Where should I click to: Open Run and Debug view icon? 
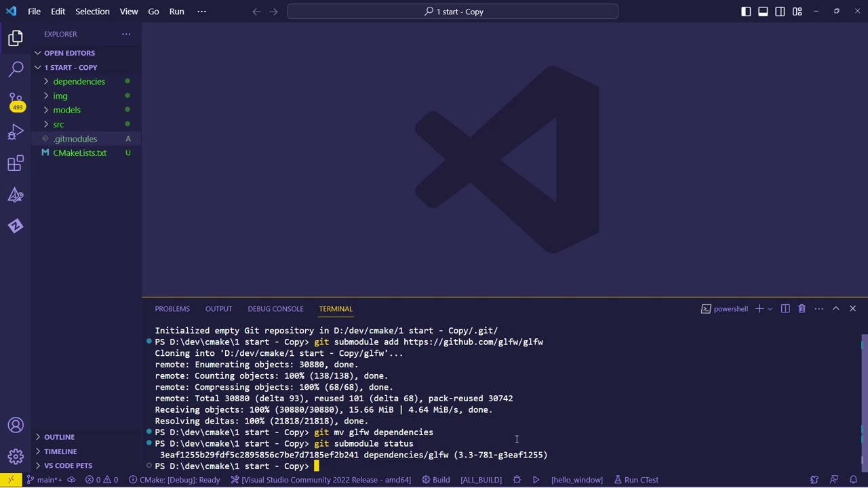16,132
